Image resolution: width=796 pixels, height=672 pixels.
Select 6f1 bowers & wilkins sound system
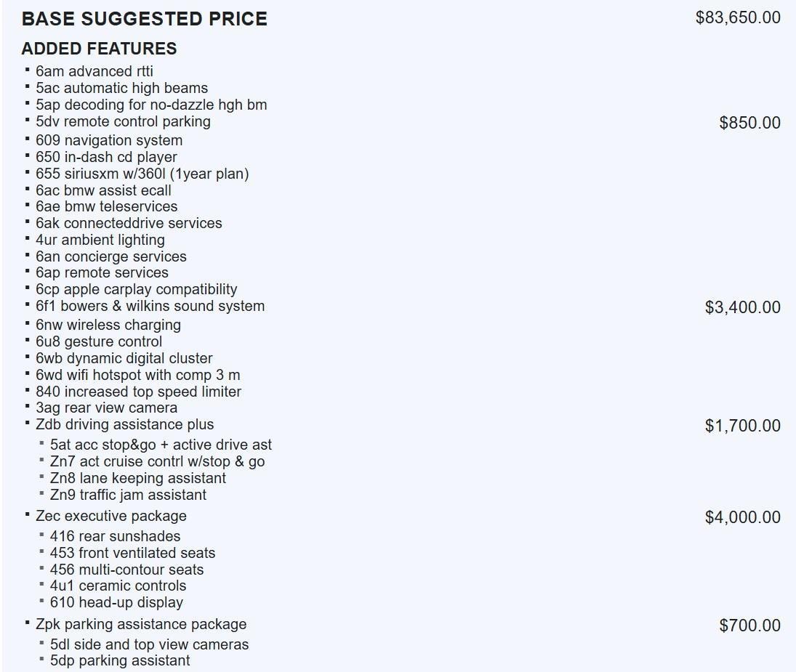pos(150,306)
